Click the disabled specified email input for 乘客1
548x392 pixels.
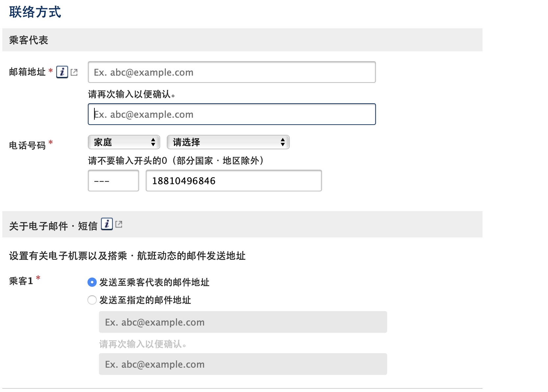click(x=243, y=322)
